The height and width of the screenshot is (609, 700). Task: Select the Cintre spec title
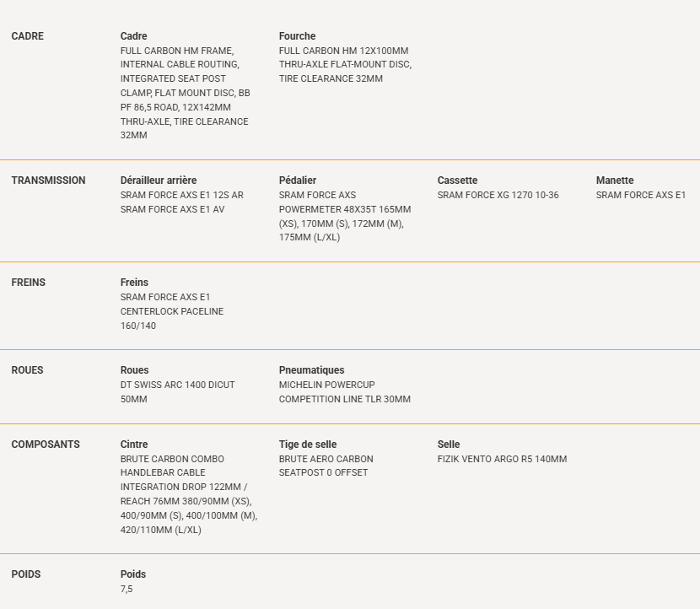(x=134, y=445)
